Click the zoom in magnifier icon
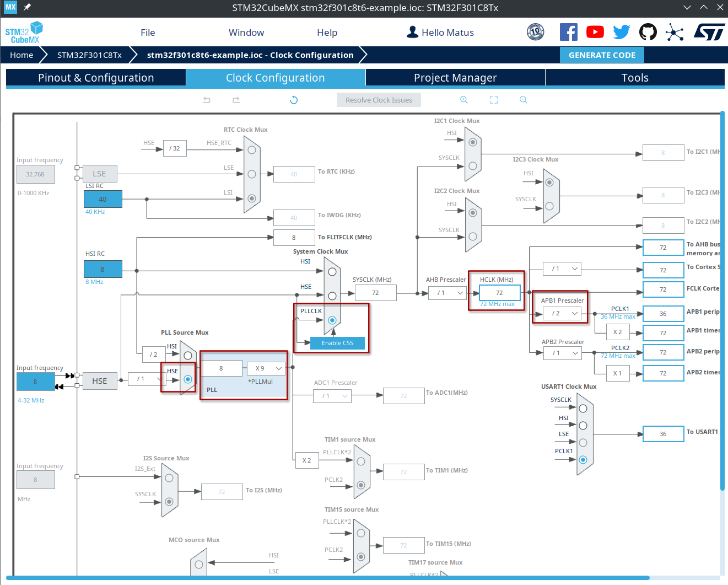 point(464,100)
